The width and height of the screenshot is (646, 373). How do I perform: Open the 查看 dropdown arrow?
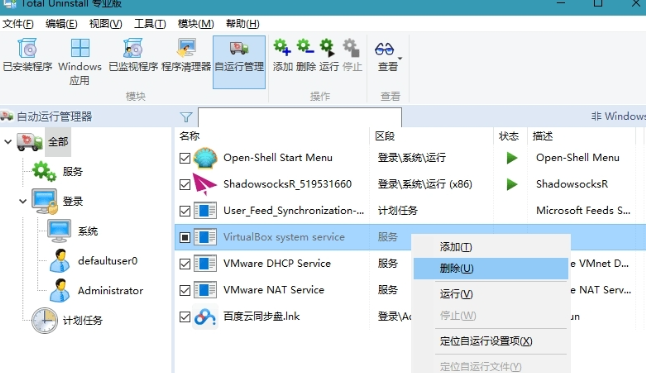click(x=400, y=58)
